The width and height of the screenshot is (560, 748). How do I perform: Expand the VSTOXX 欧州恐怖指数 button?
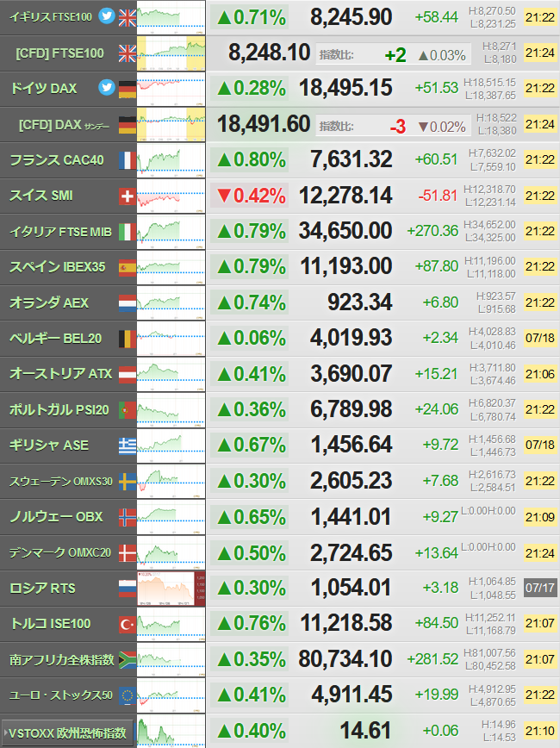click(x=67, y=732)
